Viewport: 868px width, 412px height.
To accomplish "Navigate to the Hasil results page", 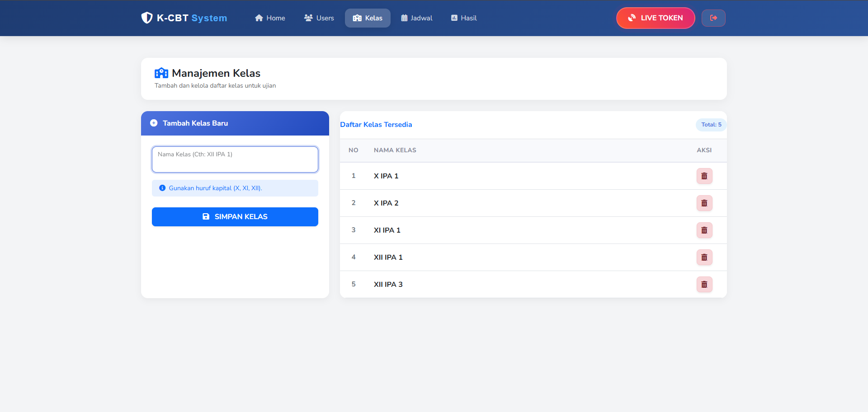I will 464,18.
